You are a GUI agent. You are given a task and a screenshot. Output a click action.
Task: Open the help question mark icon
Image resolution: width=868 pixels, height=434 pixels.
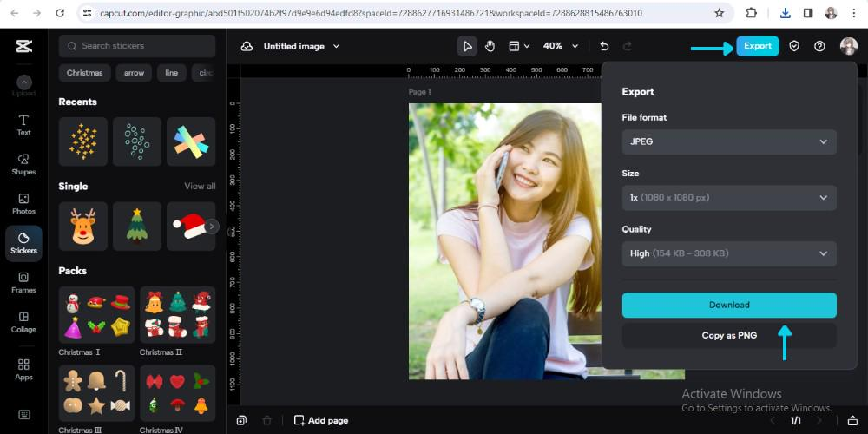pos(820,47)
